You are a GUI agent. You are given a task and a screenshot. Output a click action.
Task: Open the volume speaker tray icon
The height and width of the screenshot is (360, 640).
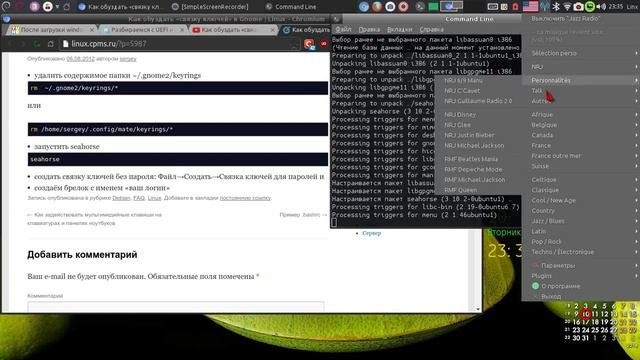tap(601, 6)
